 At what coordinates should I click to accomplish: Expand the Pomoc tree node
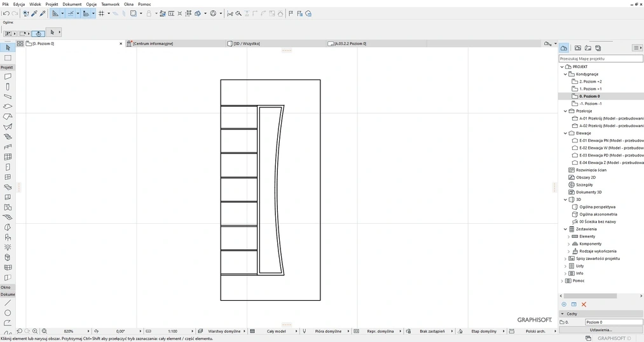point(562,281)
